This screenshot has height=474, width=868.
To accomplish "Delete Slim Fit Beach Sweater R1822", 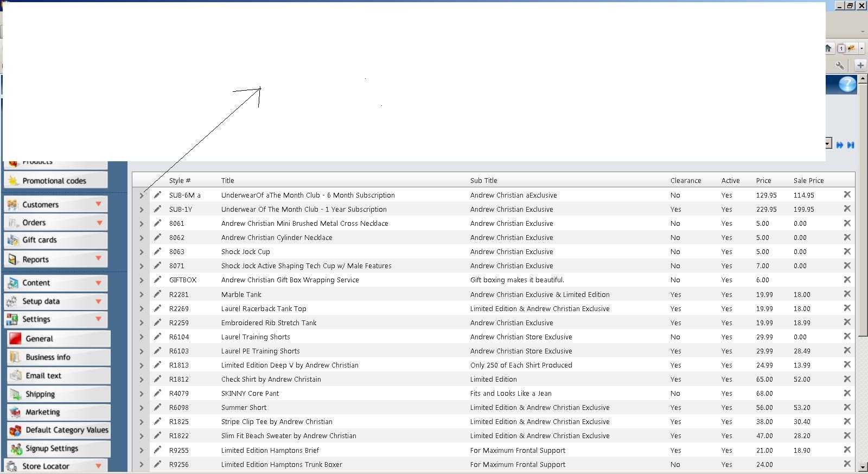I will (847, 435).
